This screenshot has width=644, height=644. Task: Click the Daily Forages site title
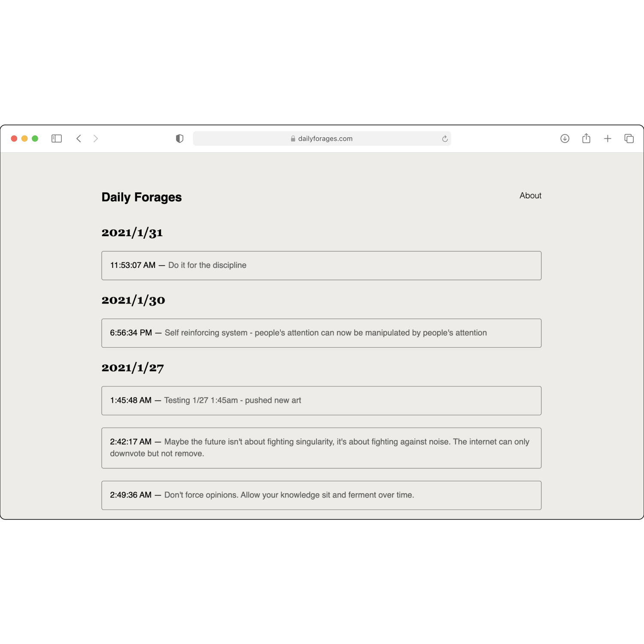click(142, 197)
